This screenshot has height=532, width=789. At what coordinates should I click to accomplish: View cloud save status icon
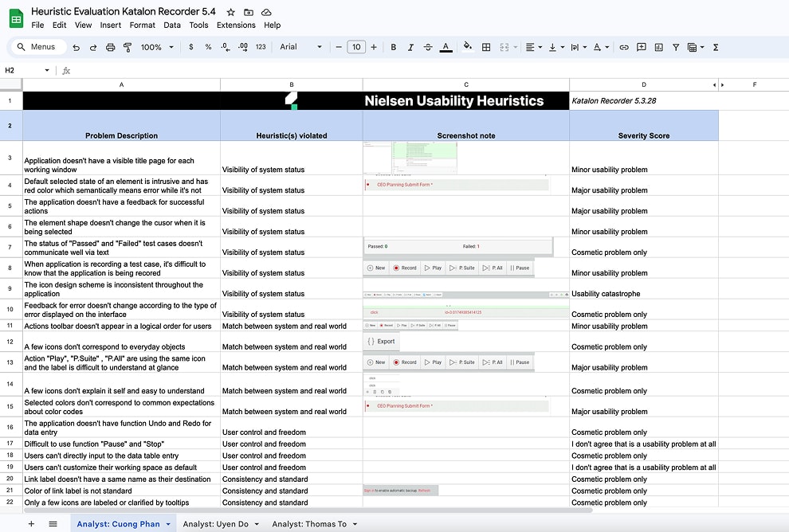(x=267, y=12)
